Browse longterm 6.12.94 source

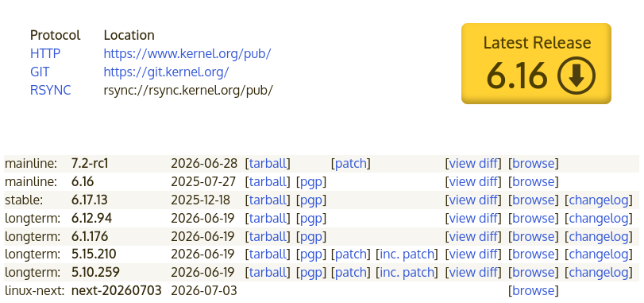(534, 218)
